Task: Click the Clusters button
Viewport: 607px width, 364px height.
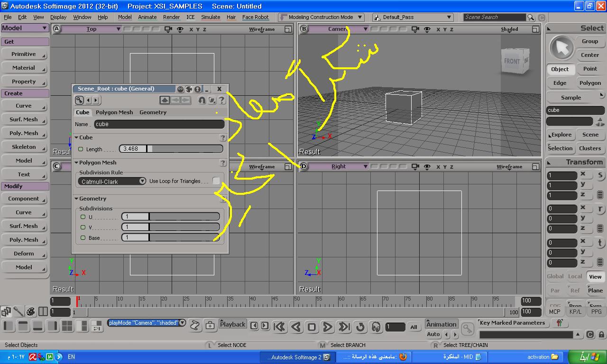Action: click(590, 148)
